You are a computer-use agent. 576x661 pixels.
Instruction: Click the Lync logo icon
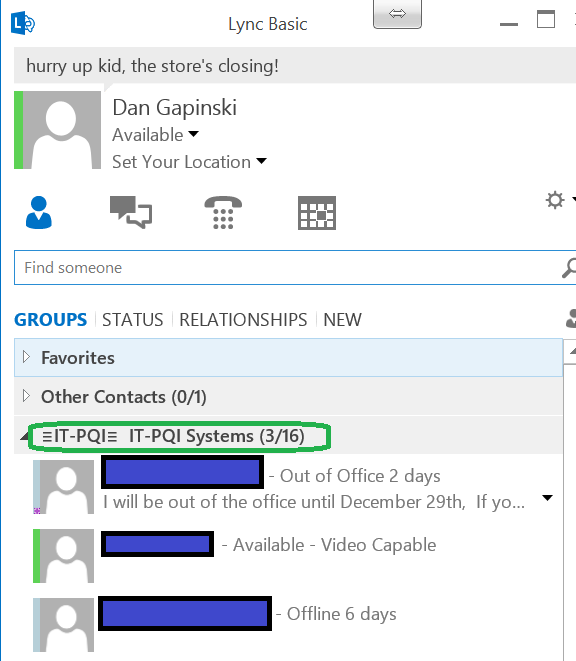23,23
